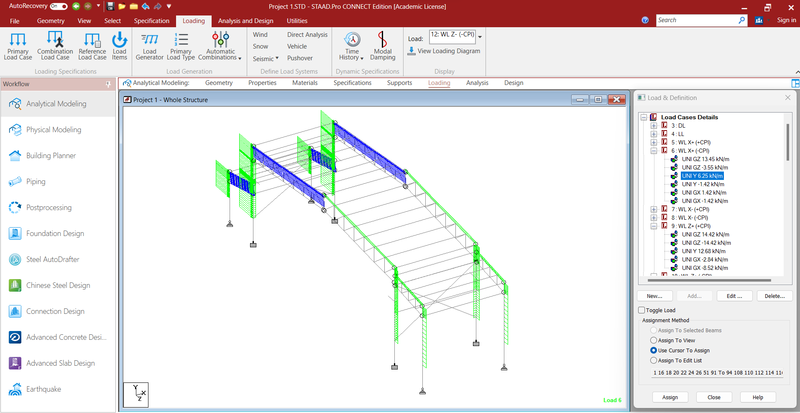Open the File menu

click(x=14, y=21)
